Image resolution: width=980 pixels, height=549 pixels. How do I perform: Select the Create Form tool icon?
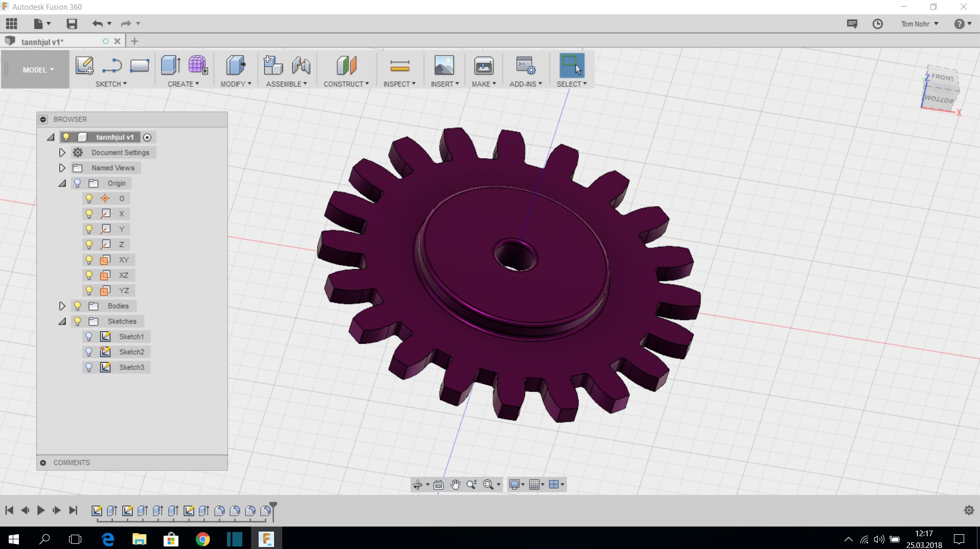tap(198, 66)
